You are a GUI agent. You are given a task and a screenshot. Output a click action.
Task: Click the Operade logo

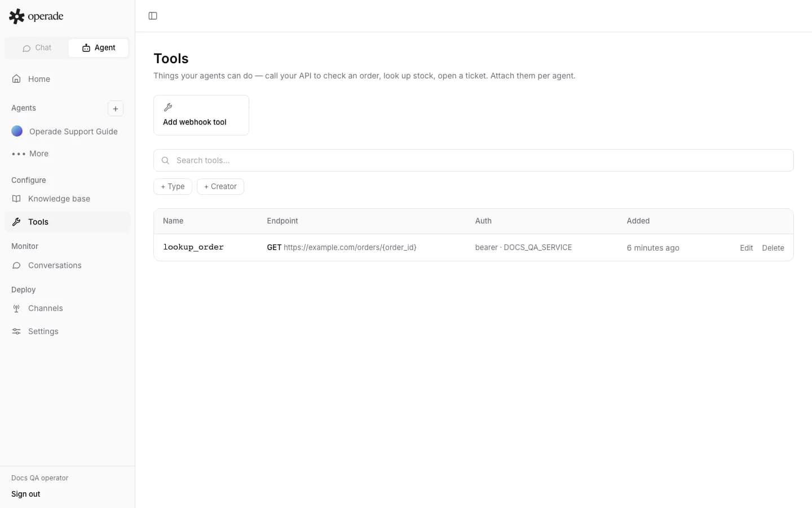click(36, 16)
